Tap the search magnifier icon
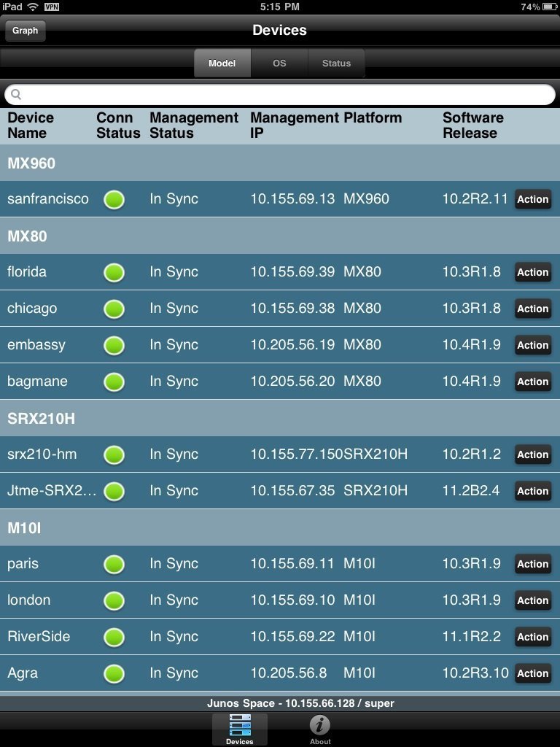 pyautogui.click(x=16, y=95)
